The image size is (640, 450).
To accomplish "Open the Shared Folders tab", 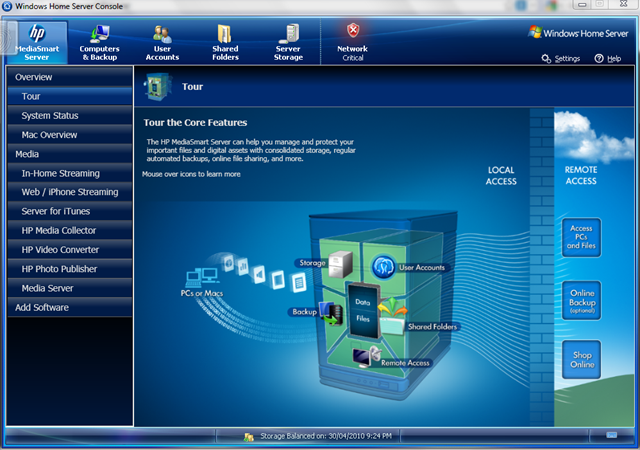I will click(x=225, y=42).
